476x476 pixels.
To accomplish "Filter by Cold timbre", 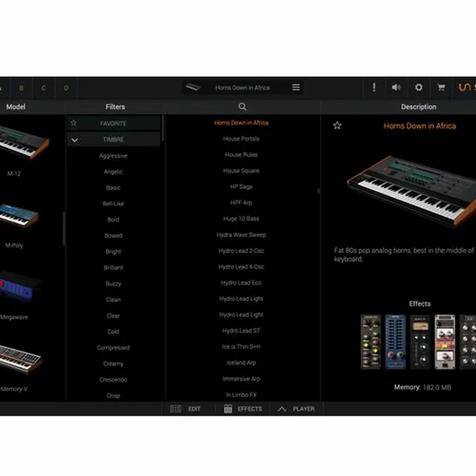I will (113, 331).
